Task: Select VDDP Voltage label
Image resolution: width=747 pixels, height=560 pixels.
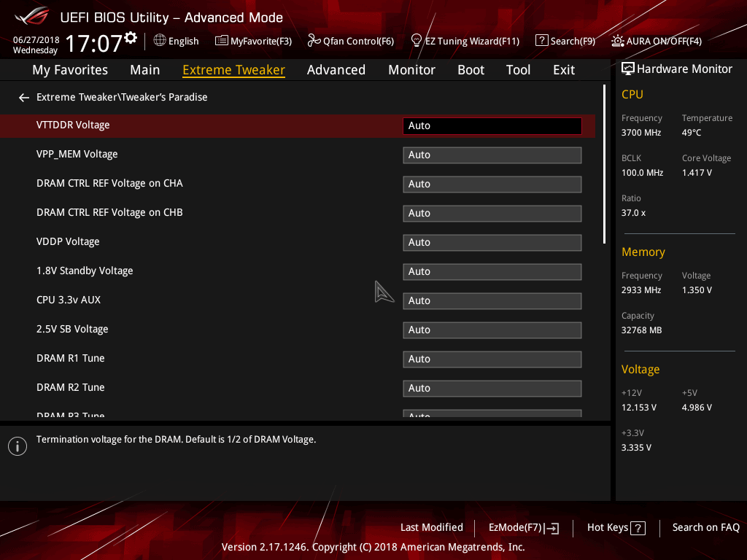Action: 68,242
